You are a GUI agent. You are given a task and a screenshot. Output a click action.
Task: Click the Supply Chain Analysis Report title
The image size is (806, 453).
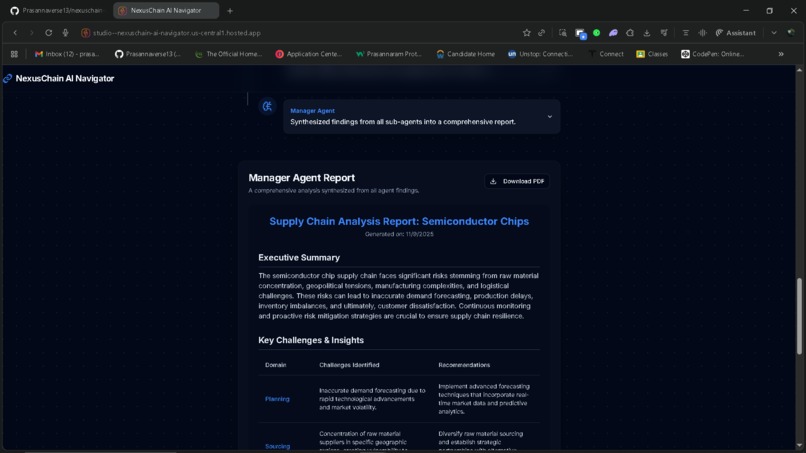coord(399,221)
